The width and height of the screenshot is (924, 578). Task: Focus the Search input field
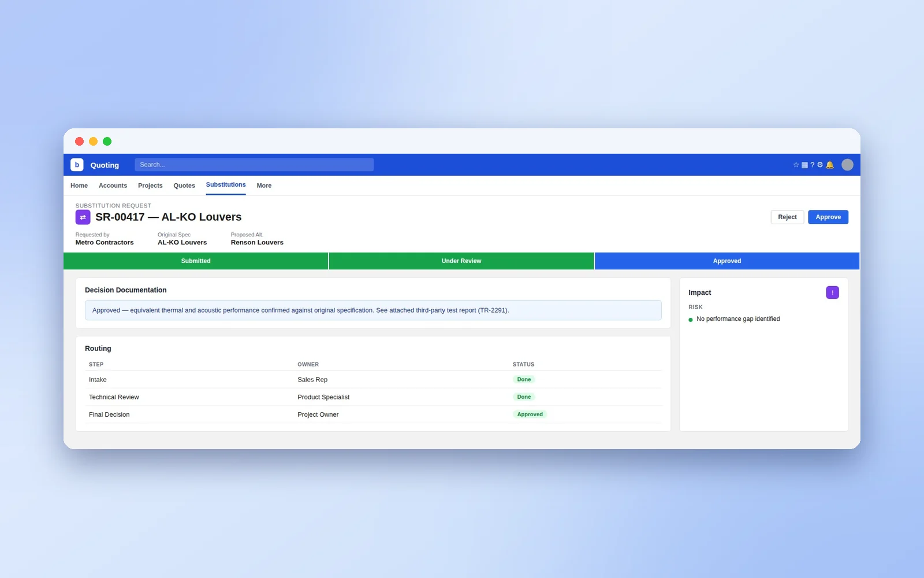point(254,165)
